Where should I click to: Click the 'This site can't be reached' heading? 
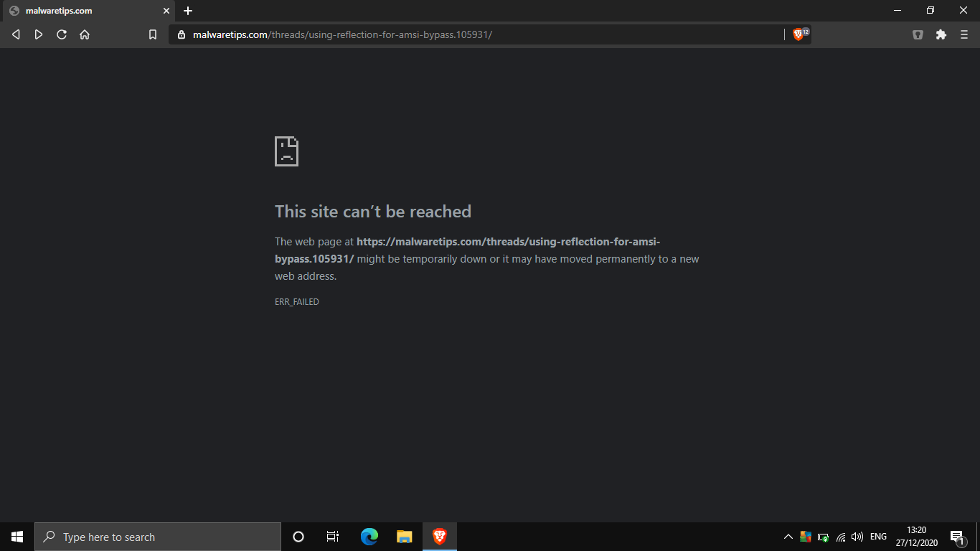pyautogui.click(x=373, y=212)
